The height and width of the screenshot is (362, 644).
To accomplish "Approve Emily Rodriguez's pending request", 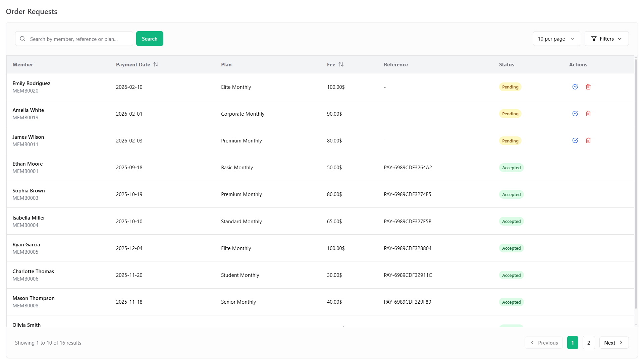I will tap(575, 87).
